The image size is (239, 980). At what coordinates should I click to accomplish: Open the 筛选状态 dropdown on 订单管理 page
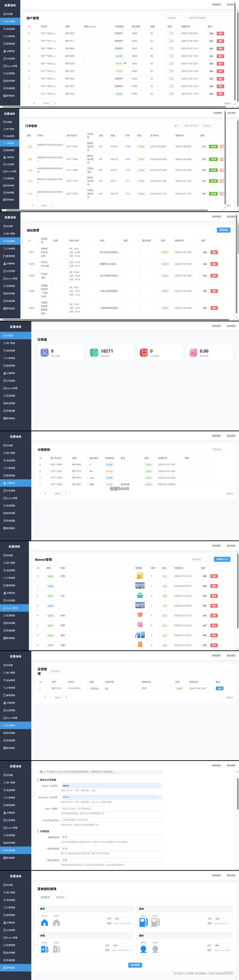tap(215, 126)
